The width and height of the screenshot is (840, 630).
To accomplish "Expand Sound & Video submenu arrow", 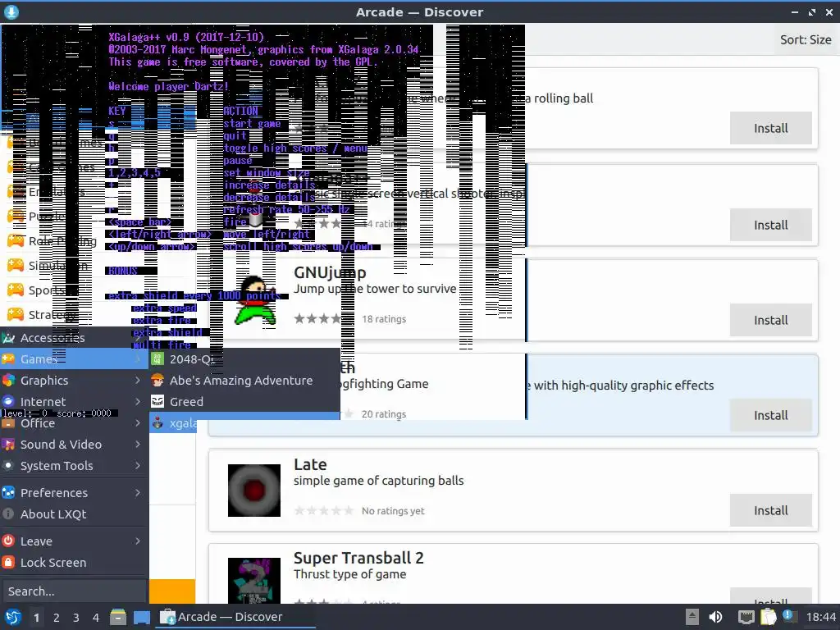I will tap(138, 445).
